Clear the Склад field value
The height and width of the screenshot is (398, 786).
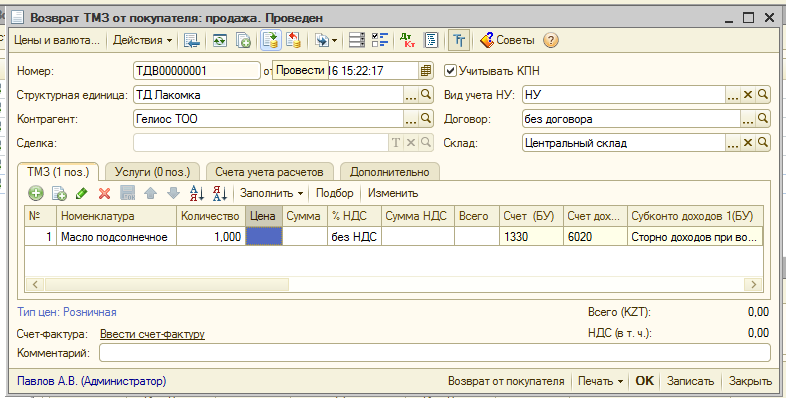tap(748, 143)
